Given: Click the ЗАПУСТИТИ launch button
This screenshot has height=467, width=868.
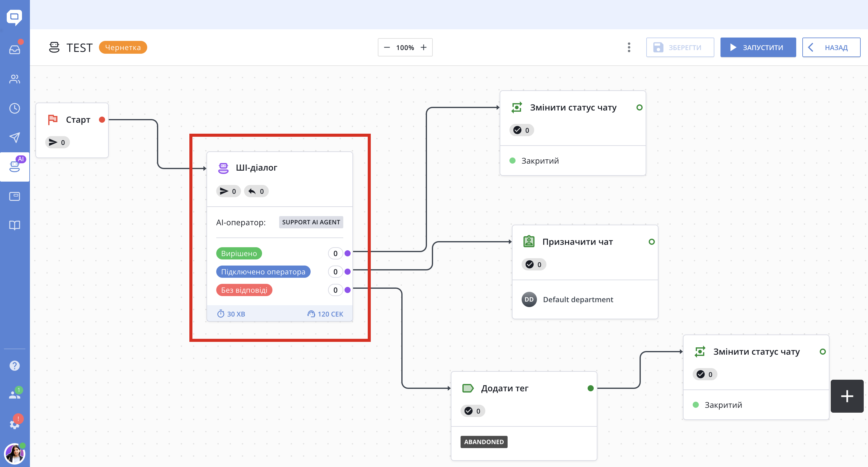Looking at the screenshot, I should [758, 48].
